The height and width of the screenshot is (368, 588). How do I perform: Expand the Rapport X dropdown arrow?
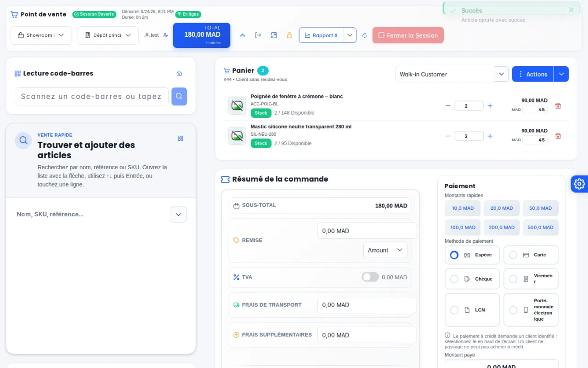tap(350, 35)
